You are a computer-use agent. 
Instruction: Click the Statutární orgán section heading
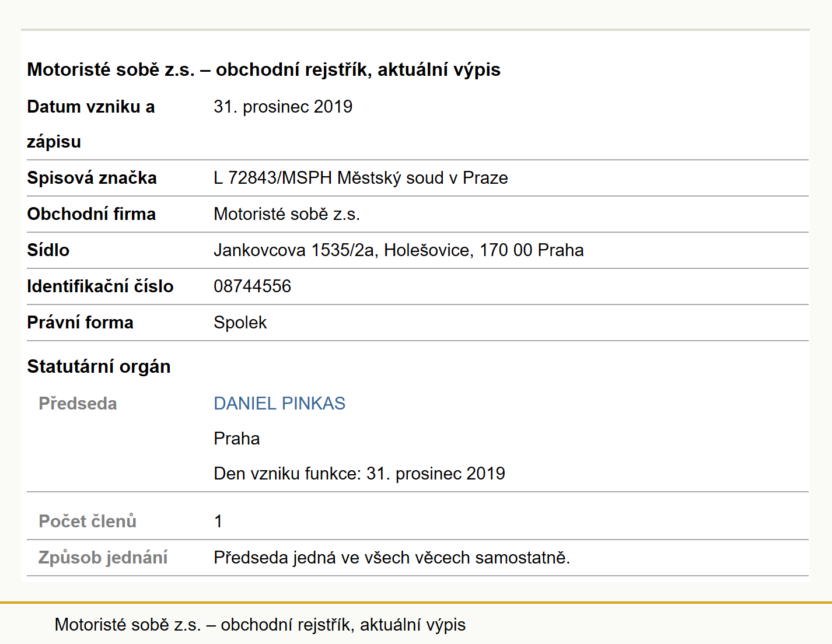point(99,366)
